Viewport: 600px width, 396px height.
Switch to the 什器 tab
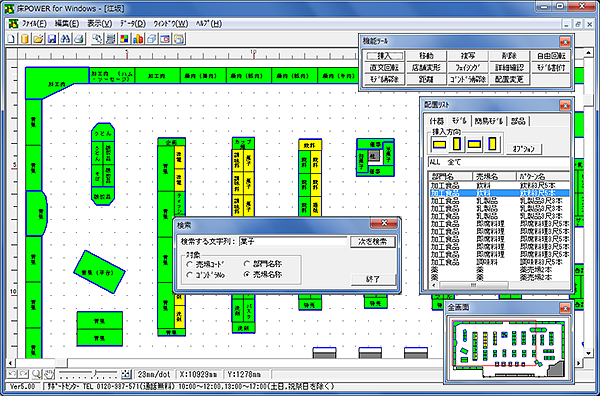436,121
